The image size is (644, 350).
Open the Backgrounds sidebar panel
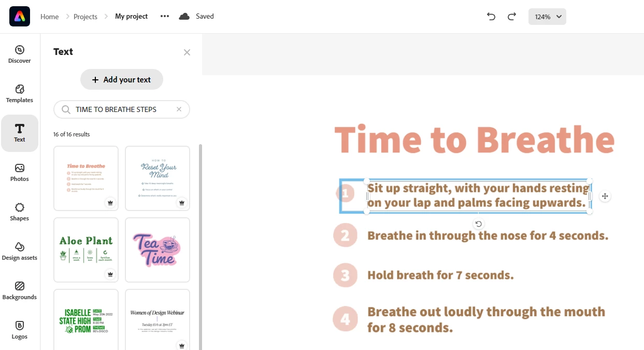[20, 291]
